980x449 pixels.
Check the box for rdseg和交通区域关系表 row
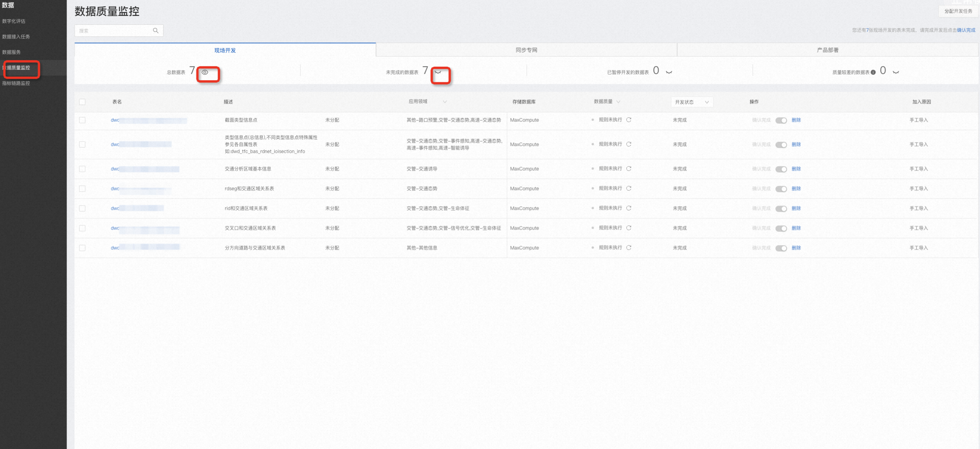click(x=82, y=189)
